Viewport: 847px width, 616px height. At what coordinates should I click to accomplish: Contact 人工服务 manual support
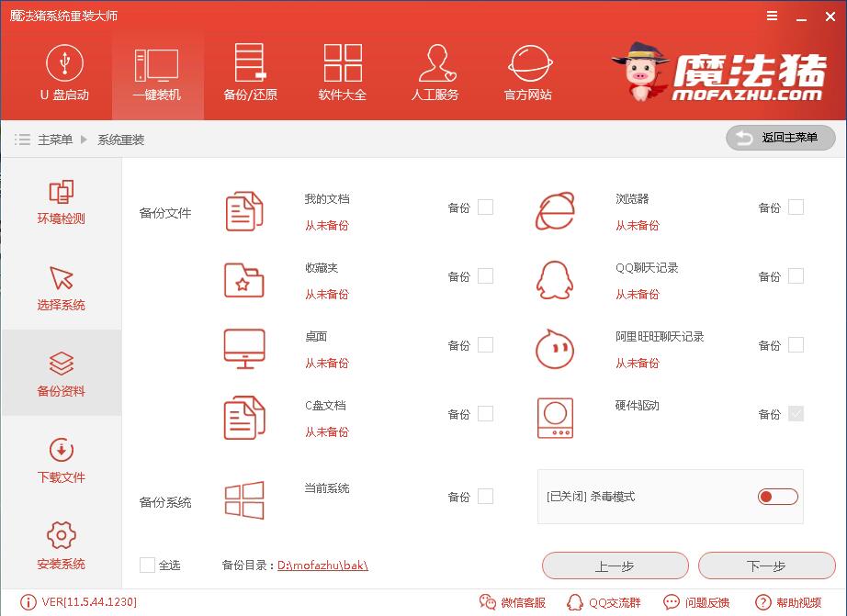[x=433, y=73]
